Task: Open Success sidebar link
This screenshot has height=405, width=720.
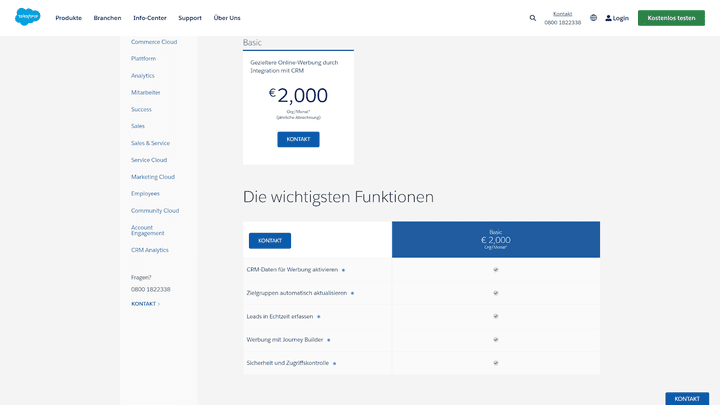Action: point(141,109)
